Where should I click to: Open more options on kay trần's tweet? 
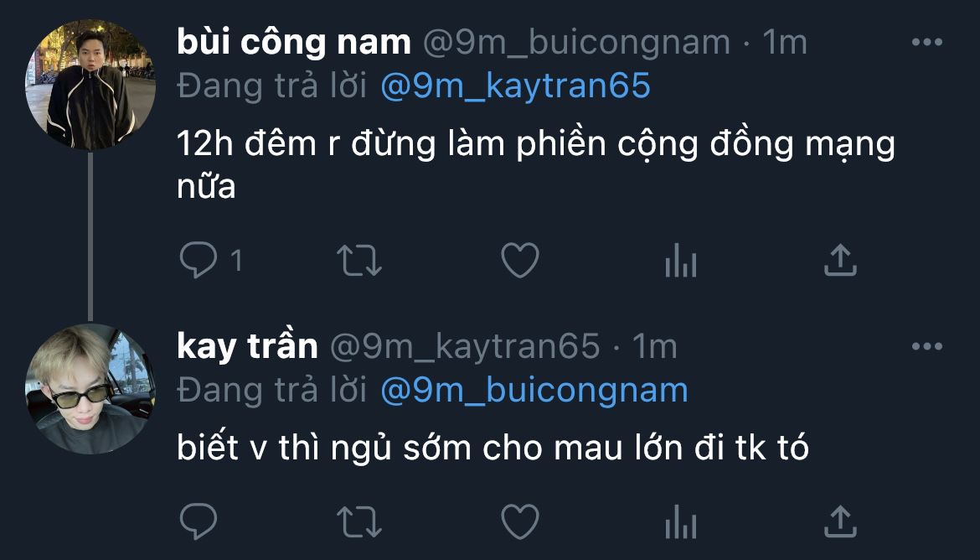(x=927, y=346)
